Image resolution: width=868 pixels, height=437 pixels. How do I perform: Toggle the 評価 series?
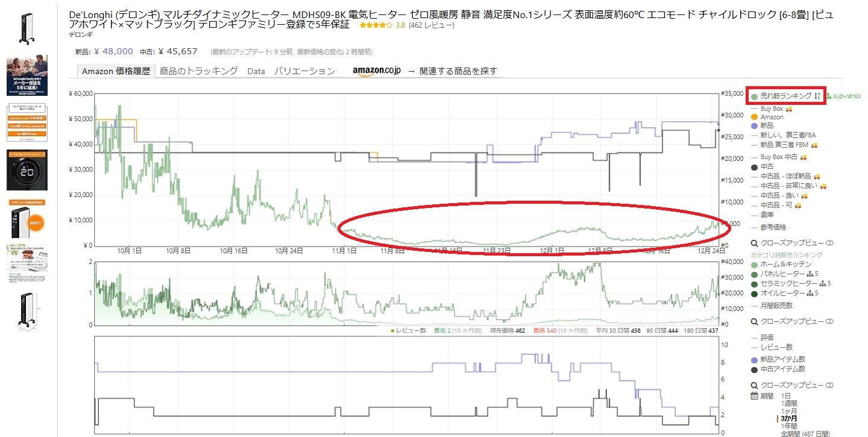pos(763,338)
